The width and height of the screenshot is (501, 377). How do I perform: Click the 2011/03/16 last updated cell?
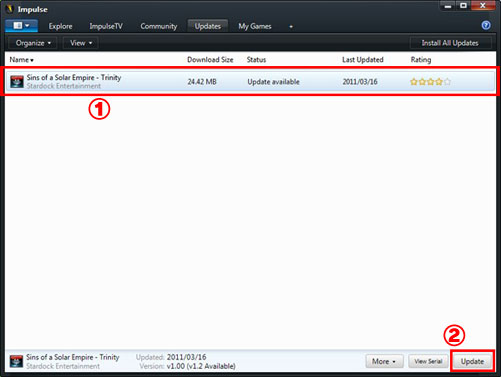[360, 82]
